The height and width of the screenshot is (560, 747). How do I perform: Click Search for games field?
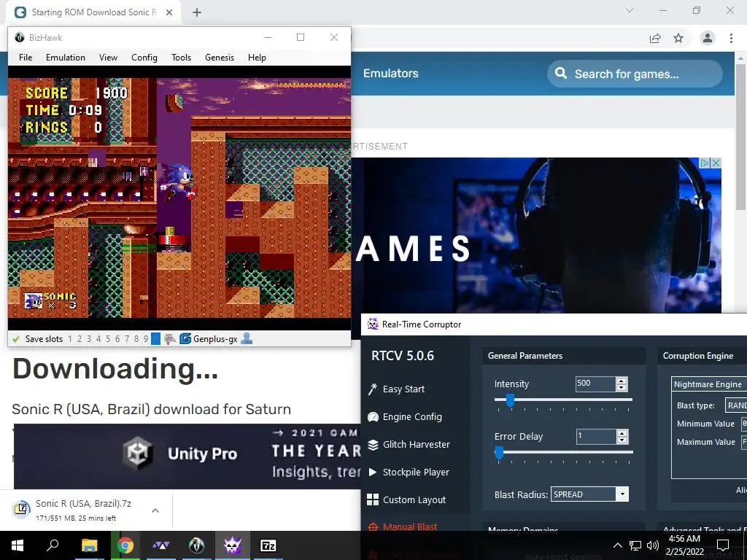click(x=635, y=74)
